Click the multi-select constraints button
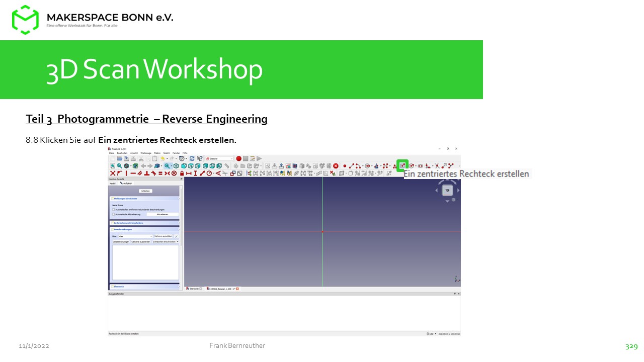The image size is (644, 362). pos(163,236)
